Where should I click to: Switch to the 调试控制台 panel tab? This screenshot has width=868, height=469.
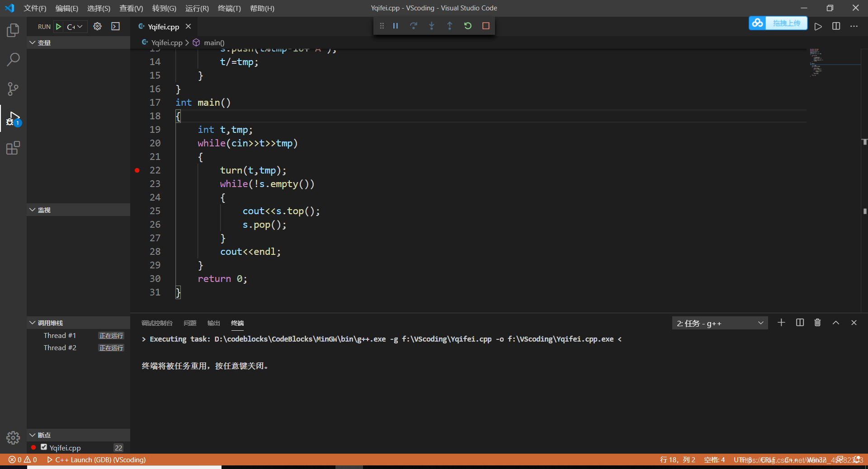pos(157,323)
